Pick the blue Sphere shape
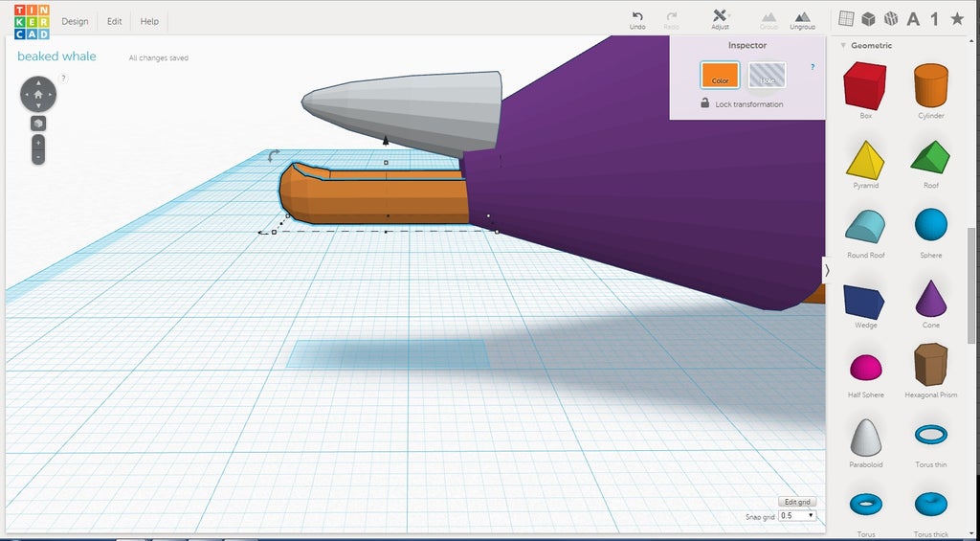 click(x=931, y=224)
